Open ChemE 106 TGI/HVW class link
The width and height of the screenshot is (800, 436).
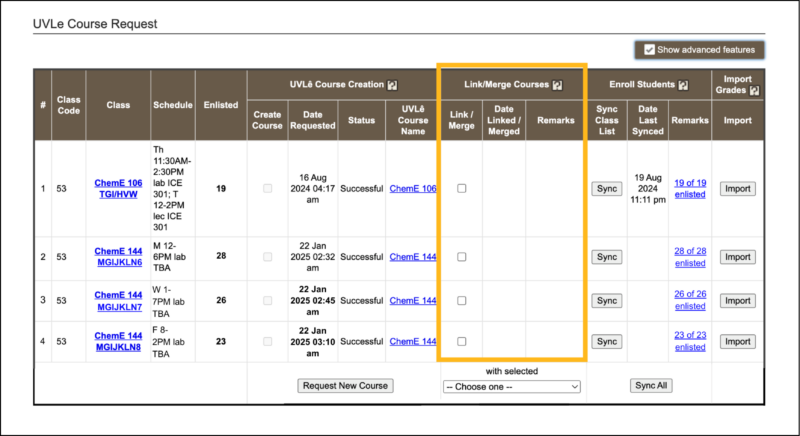click(118, 188)
